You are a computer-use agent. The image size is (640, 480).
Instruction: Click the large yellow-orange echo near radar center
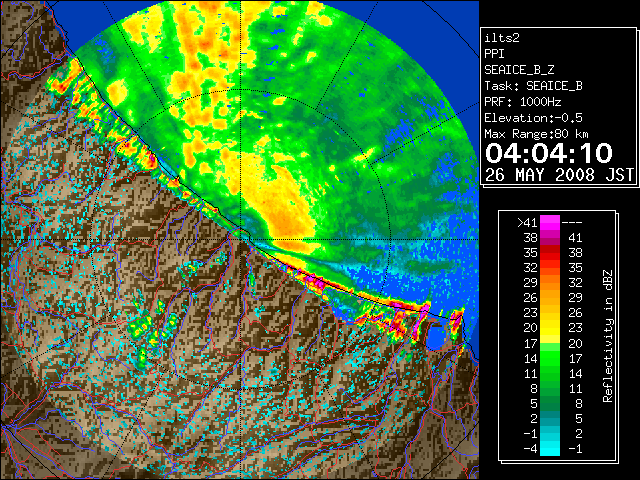coord(282,204)
